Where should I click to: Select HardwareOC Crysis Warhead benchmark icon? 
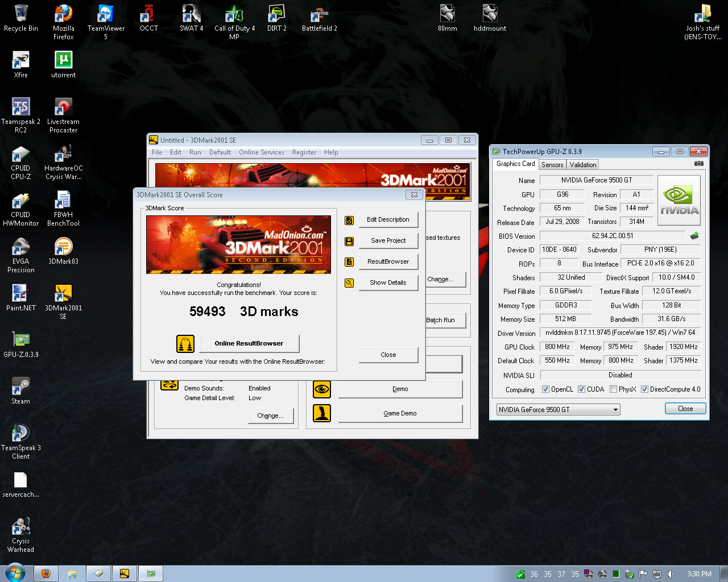[x=63, y=162]
